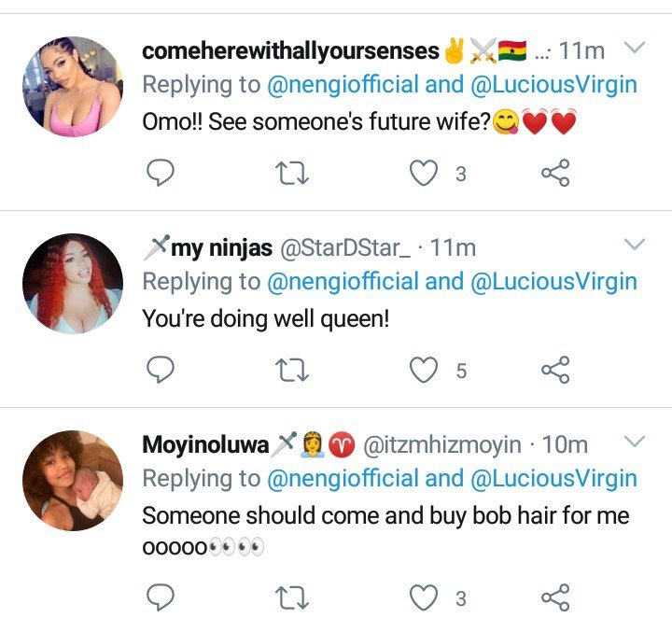Expand the dropdown arrow on my ninjas tweet
The height and width of the screenshot is (632, 672).
coord(634,245)
